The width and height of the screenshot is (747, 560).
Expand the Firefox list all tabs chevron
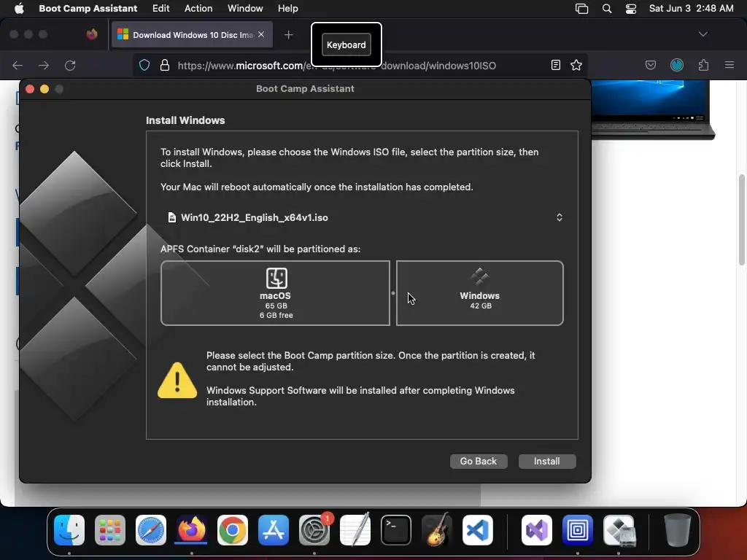point(703,34)
